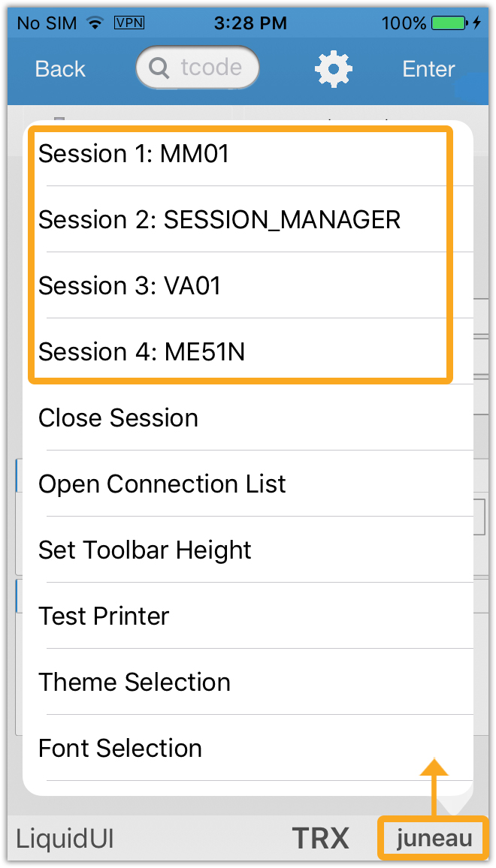Switch to Session 3: VA01
This screenshot has height=868, width=496.
(129, 286)
